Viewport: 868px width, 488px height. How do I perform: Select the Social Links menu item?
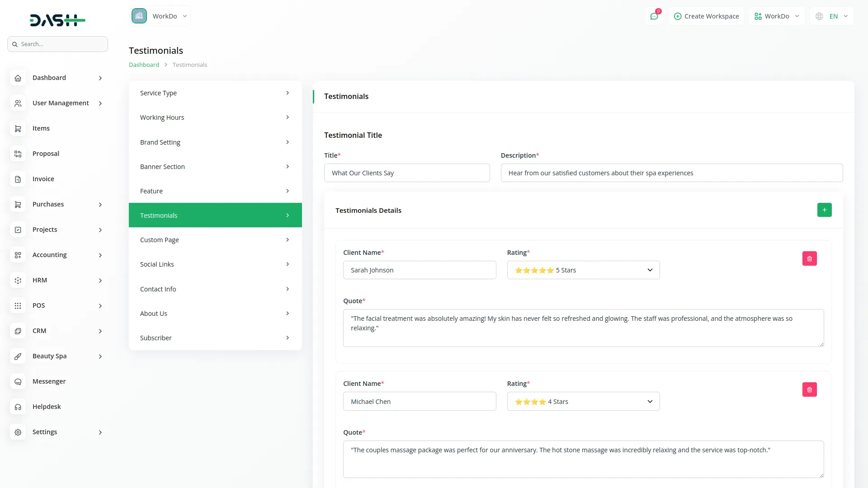pos(215,264)
